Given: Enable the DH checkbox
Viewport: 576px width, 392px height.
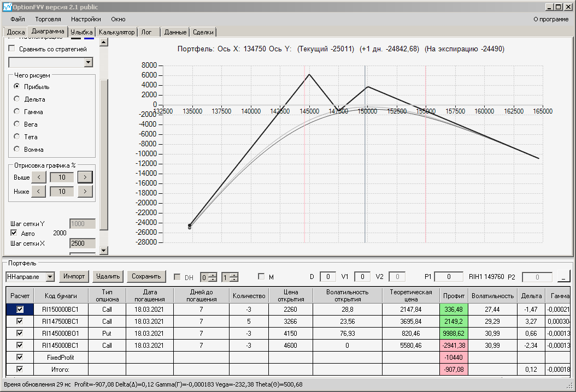Looking at the screenshot, I should coord(177,277).
